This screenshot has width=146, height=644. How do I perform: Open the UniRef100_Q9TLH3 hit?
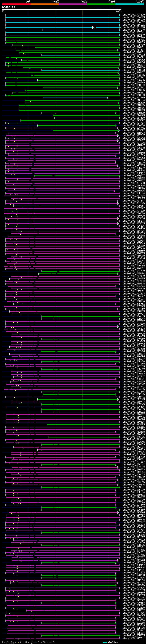tap(133, 562)
